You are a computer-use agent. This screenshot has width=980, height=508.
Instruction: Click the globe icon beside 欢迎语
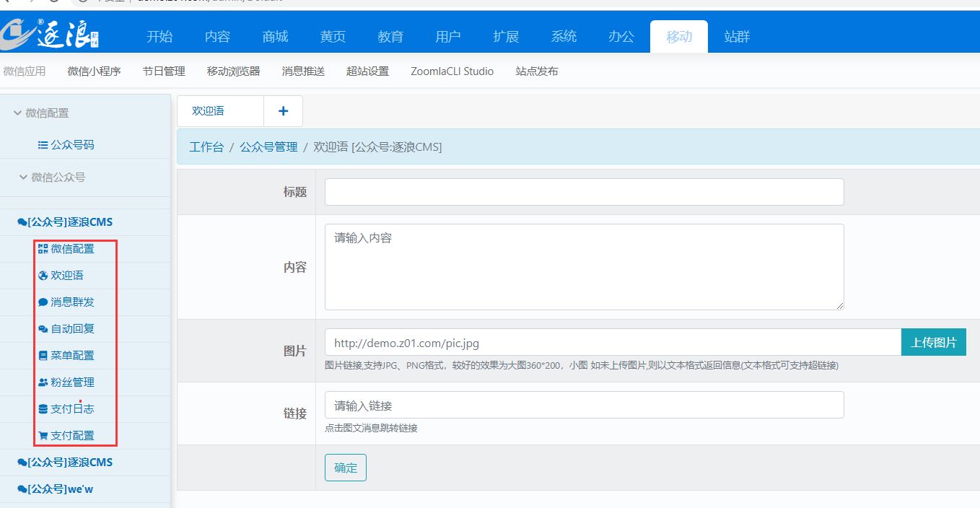tap(43, 276)
